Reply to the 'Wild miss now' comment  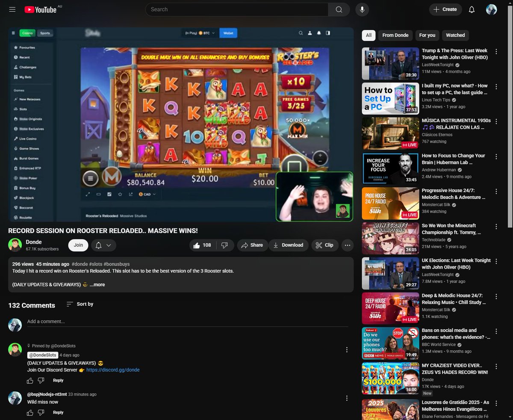pos(58,412)
